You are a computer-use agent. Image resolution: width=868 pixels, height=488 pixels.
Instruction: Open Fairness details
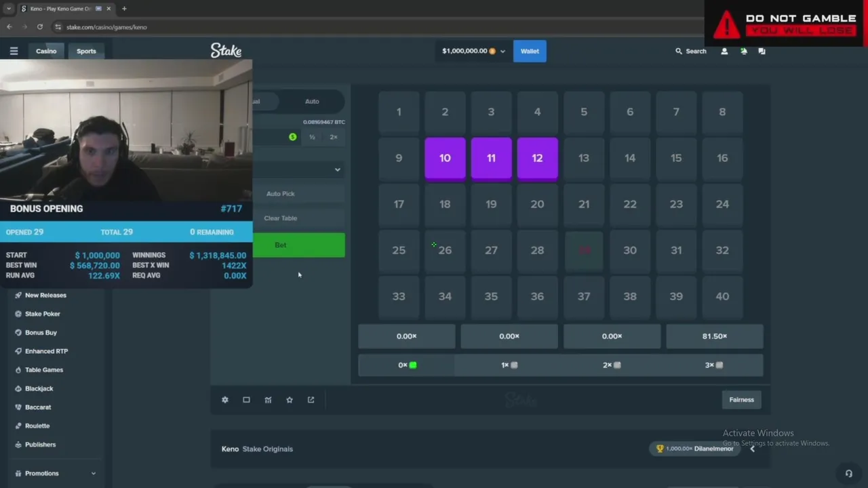point(741,400)
